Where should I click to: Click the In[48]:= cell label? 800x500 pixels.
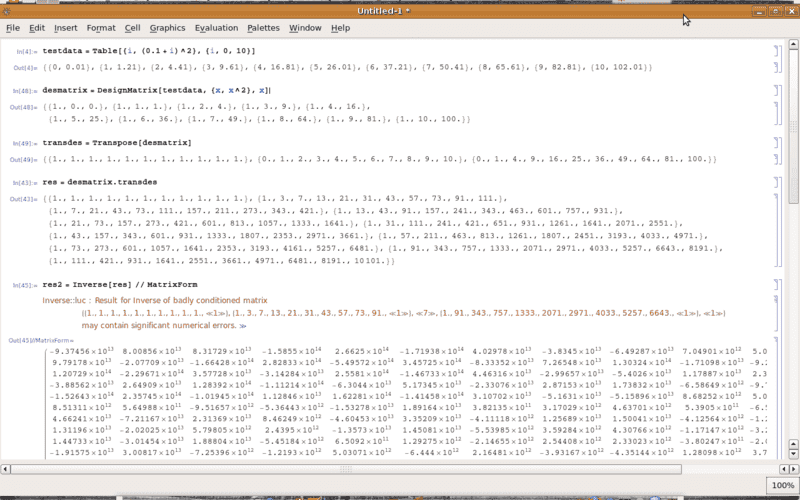26,91
